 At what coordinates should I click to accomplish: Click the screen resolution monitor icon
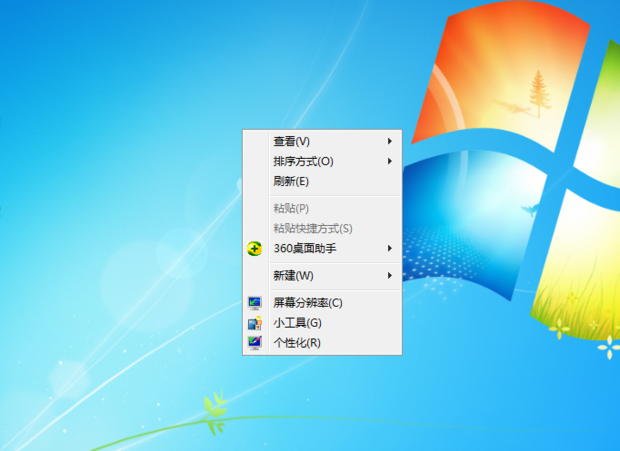[255, 303]
